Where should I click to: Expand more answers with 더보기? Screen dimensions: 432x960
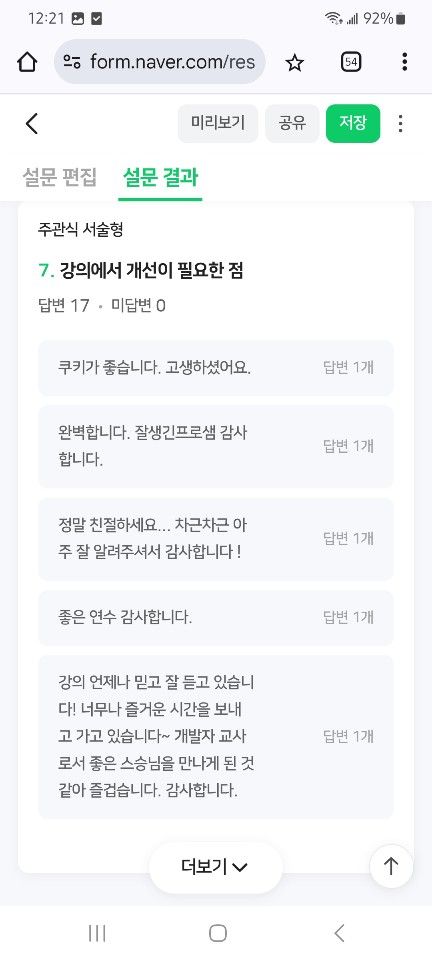215,866
